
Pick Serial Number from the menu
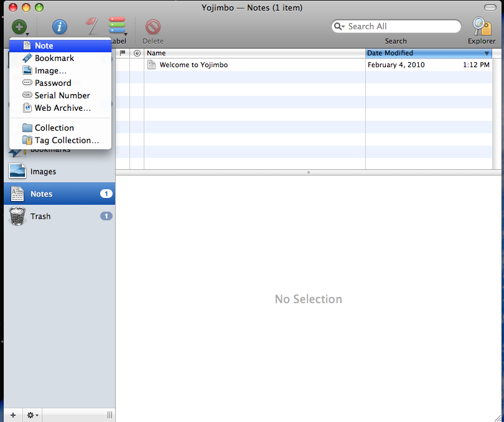click(x=60, y=95)
